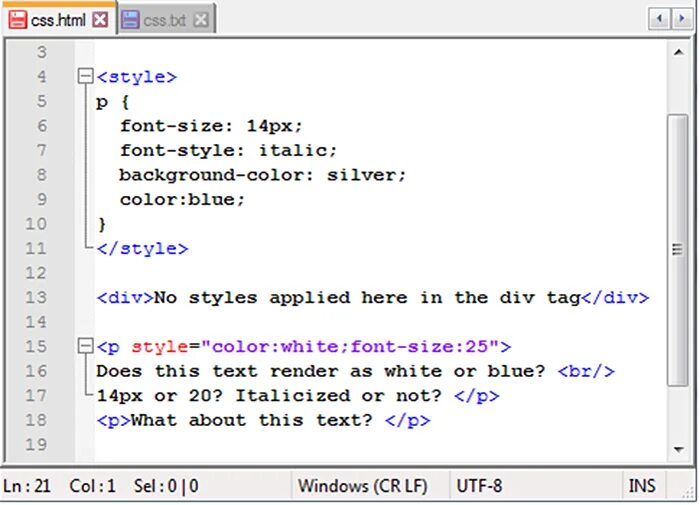This screenshot has height=505, width=700.
Task: Click the blue save icon on css.txt tab
Action: 130,20
